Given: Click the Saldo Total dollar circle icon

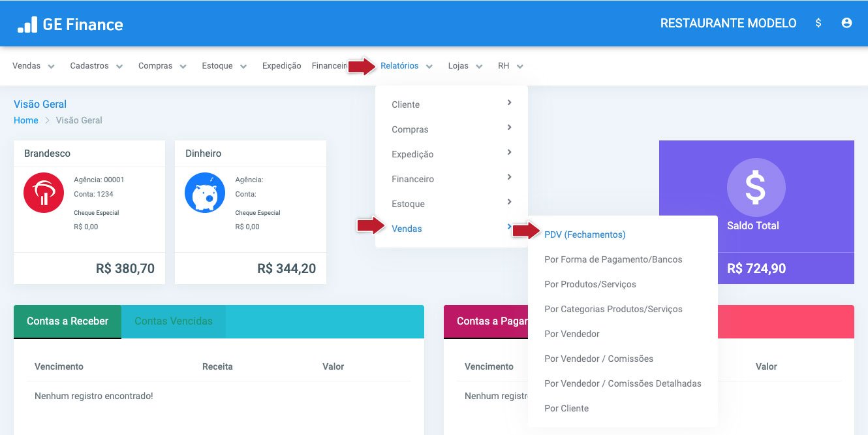Looking at the screenshot, I should [756, 187].
